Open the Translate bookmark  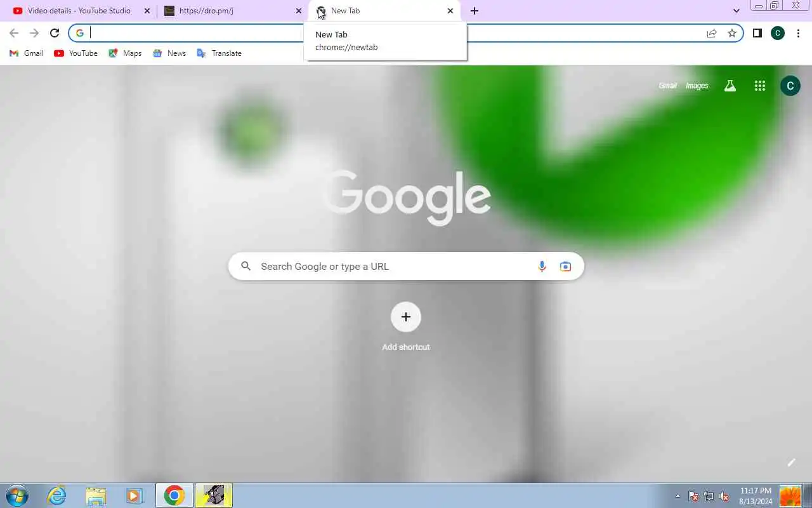[219, 53]
